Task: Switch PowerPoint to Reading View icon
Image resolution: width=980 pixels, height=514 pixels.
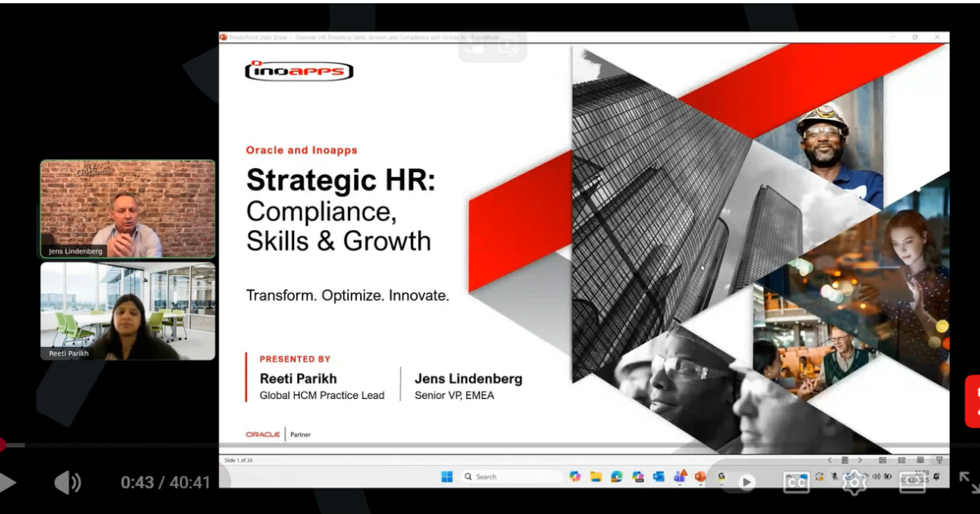Action: pos(920,460)
